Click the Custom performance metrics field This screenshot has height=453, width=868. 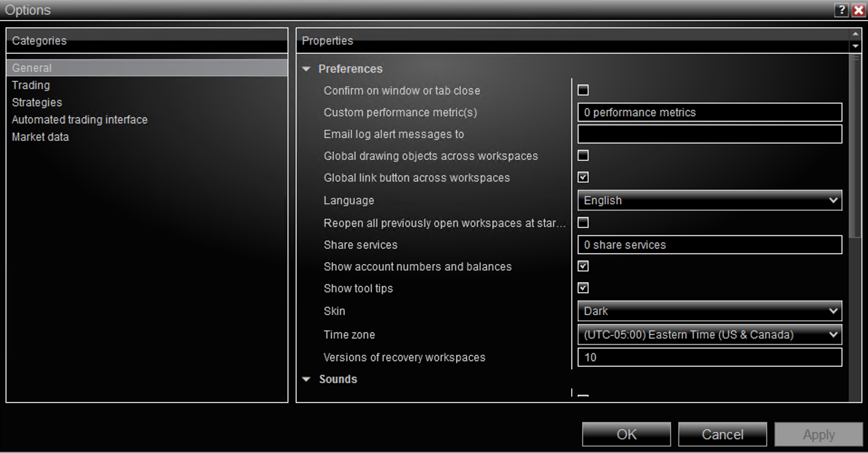(x=710, y=112)
